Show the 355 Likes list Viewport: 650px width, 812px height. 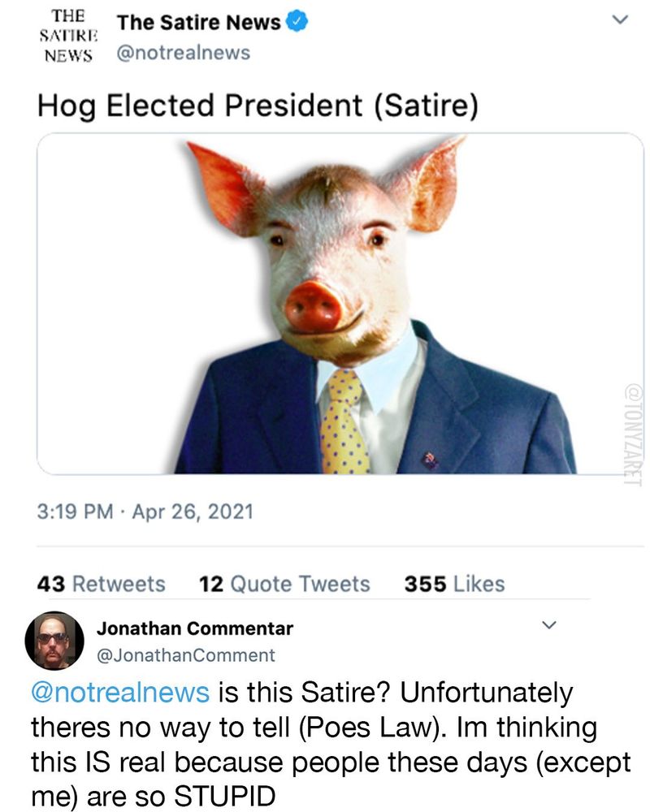click(x=453, y=584)
